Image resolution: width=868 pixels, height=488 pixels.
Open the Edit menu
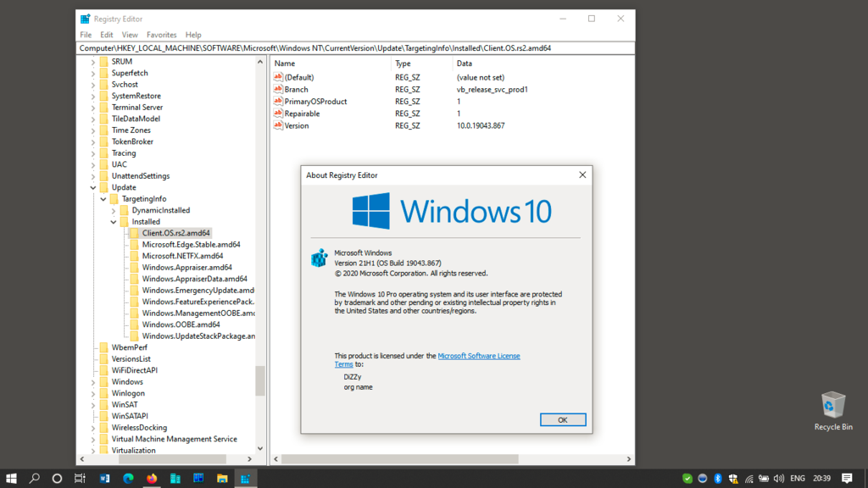[x=106, y=35]
